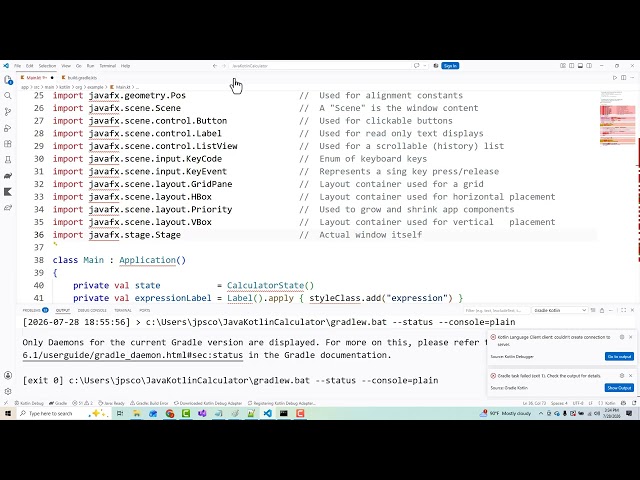The width and height of the screenshot is (640, 480).
Task: Open the View menu
Action: pyautogui.click(x=66, y=66)
